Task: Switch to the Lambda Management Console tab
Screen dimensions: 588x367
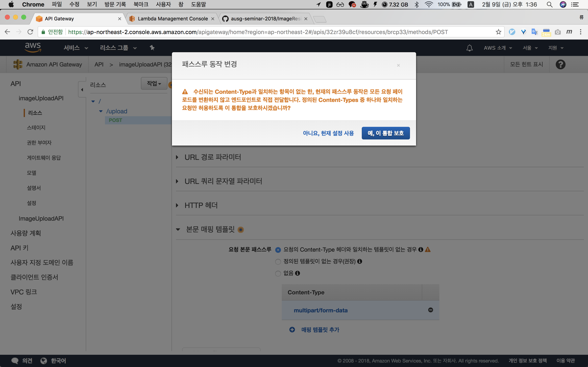Action: coord(173,19)
